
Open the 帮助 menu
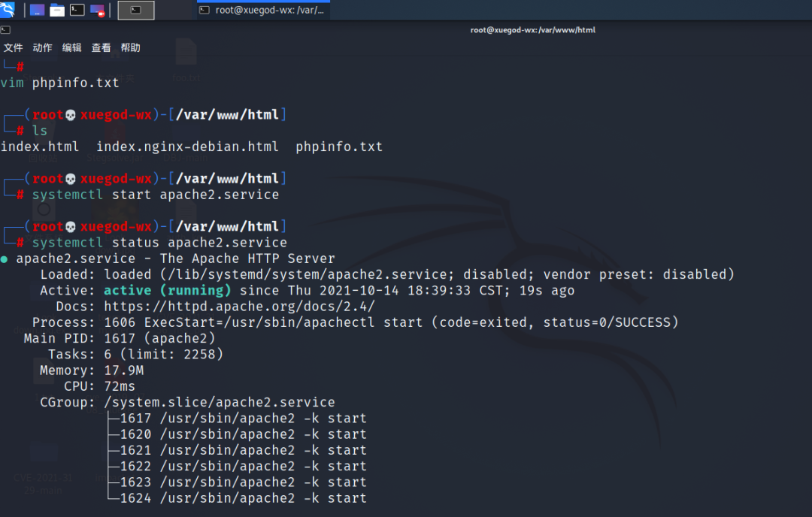131,47
